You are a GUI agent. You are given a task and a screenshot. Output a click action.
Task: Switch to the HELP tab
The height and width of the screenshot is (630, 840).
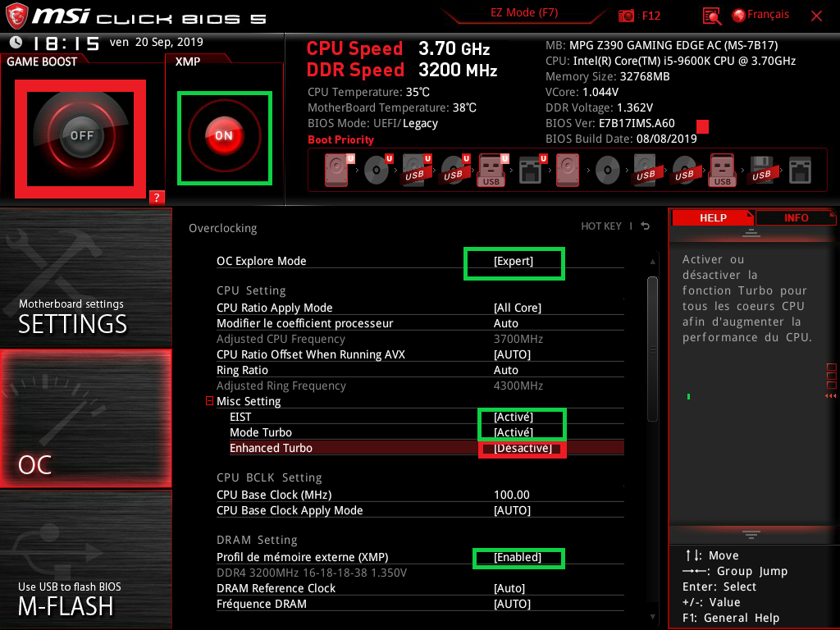tap(713, 218)
